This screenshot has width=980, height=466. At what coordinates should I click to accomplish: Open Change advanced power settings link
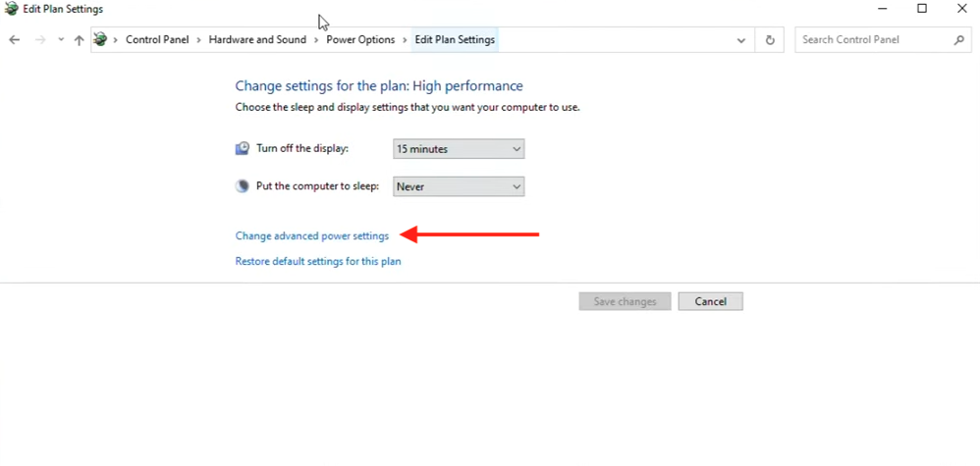[312, 236]
